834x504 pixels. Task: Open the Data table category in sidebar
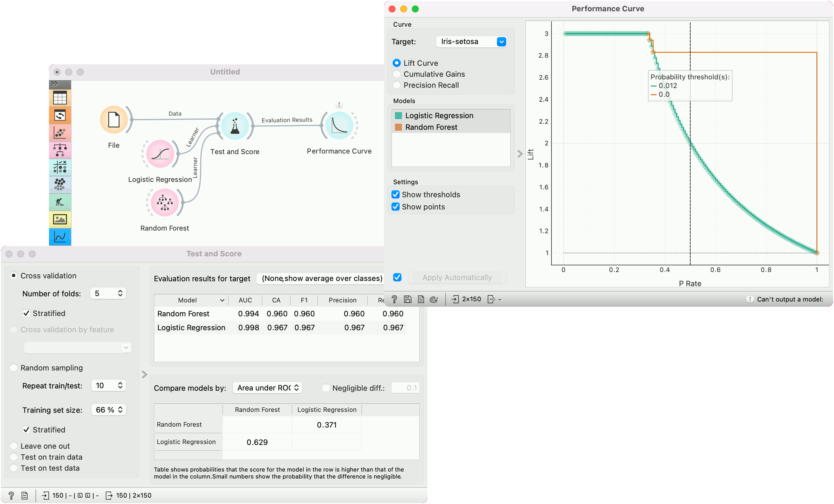pos(60,98)
